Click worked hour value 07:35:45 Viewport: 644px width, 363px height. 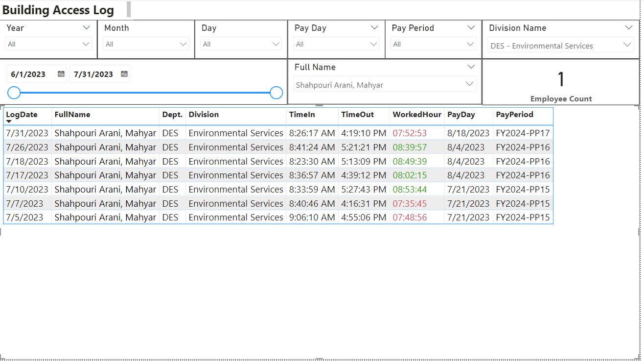tap(410, 203)
